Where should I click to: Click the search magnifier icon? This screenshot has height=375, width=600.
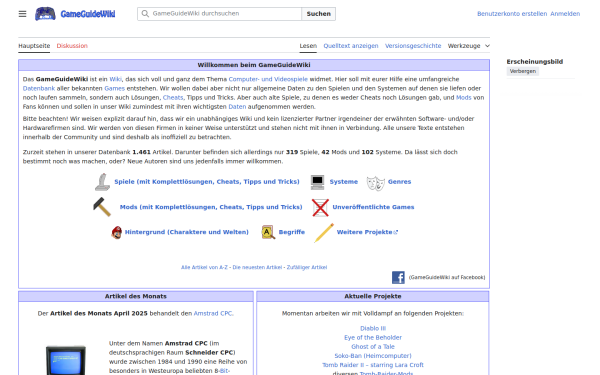tap(145, 14)
